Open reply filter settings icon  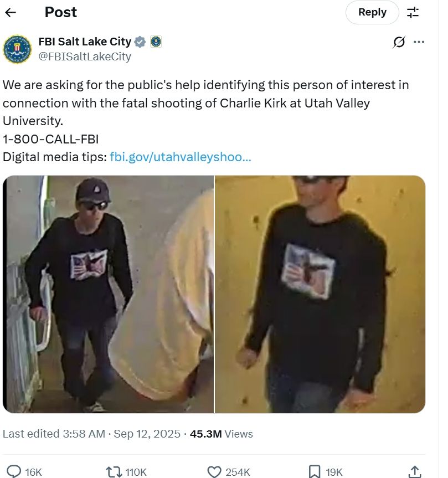coord(413,13)
